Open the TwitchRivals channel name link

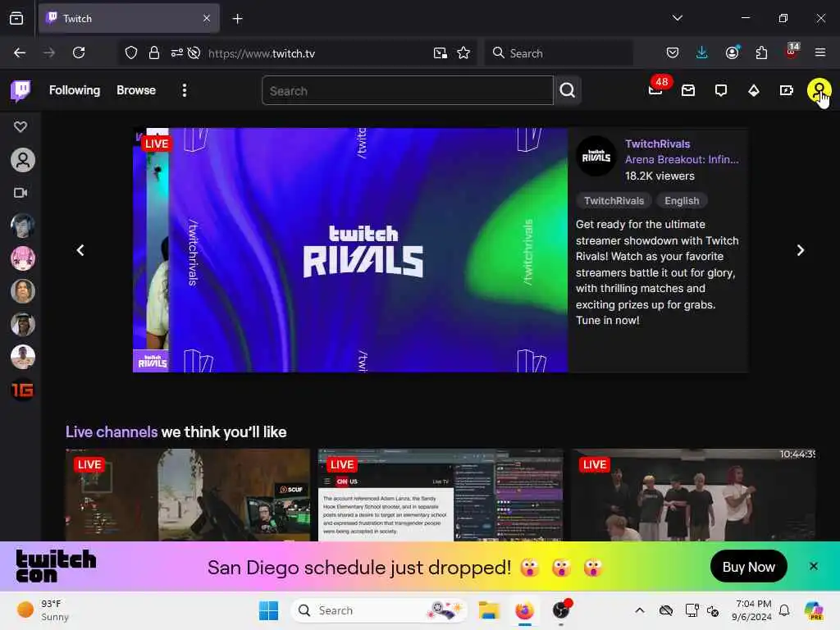pos(657,144)
